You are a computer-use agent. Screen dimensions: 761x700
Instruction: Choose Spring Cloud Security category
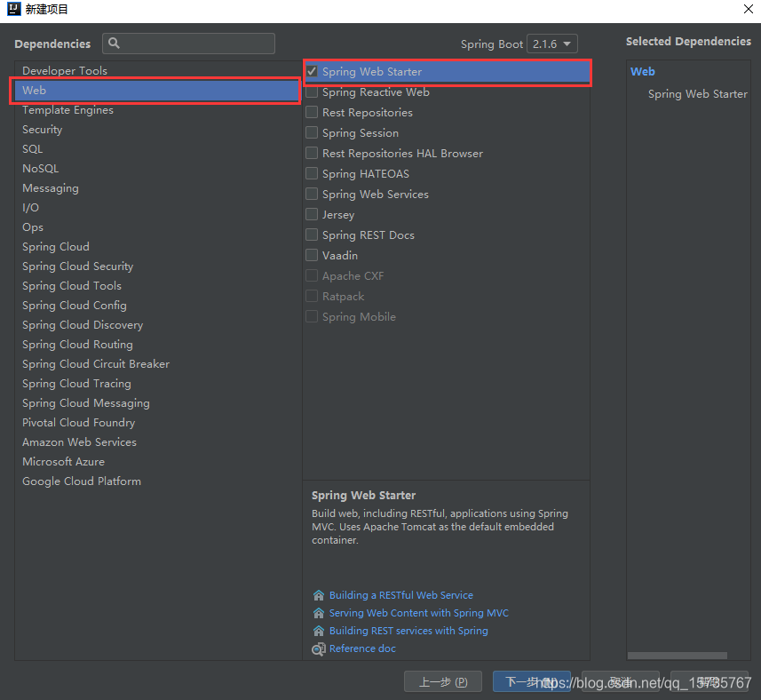click(158, 266)
